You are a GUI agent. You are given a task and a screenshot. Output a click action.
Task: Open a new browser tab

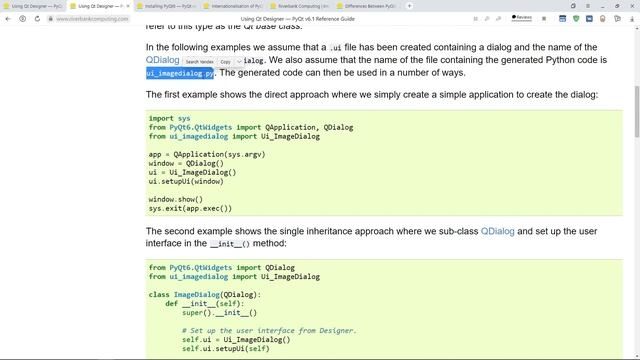pyautogui.click(x=409, y=6)
